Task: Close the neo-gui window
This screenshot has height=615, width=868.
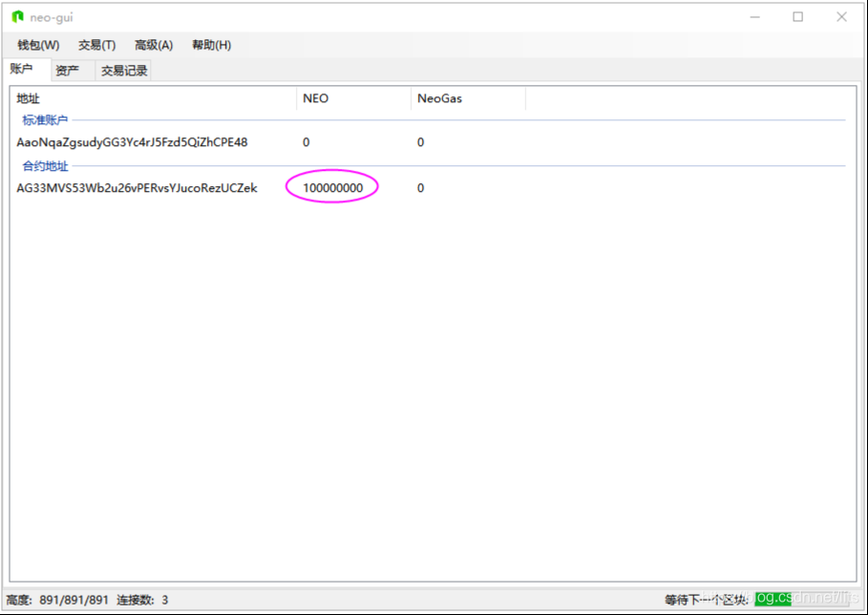Action: point(841,17)
